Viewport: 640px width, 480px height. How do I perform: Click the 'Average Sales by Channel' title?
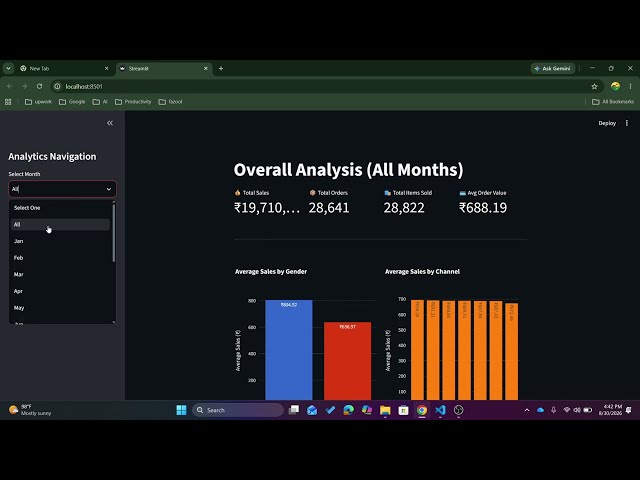[422, 271]
